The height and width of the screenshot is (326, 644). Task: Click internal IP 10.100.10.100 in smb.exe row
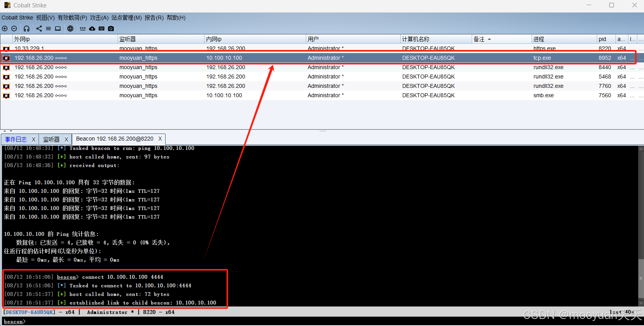tap(224, 95)
